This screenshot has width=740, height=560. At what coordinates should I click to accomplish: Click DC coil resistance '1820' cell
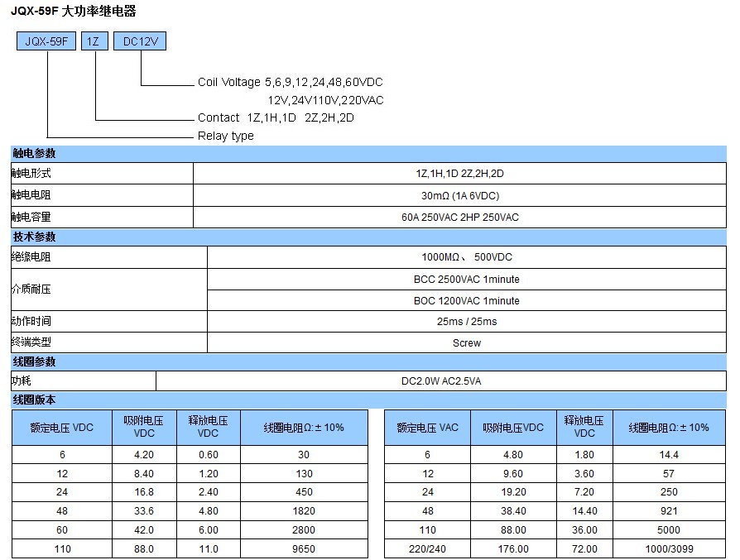pyautogui.click(x=304, y=511)
